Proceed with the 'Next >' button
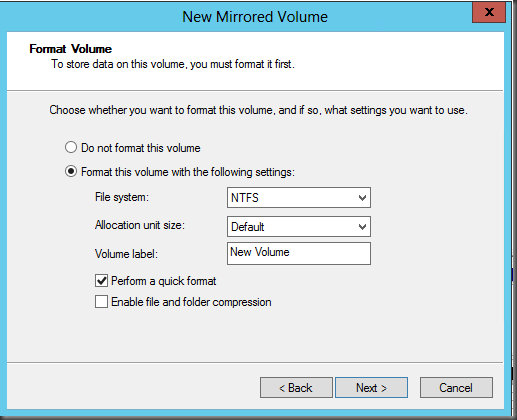This screenshot has height=420, width=517. coord(371,388)
